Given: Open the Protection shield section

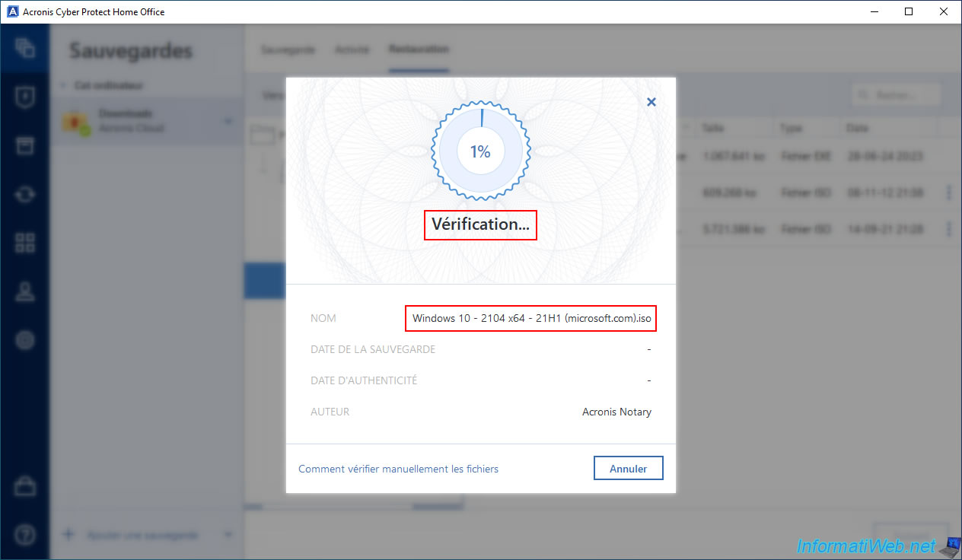Looking at the screenshot, I should coord(25,97).
